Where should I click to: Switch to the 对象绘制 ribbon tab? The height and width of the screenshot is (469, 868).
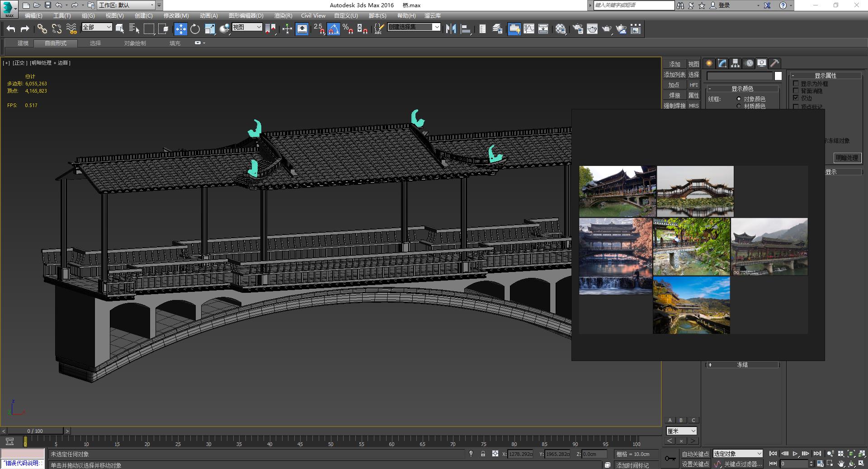point(135,43)
